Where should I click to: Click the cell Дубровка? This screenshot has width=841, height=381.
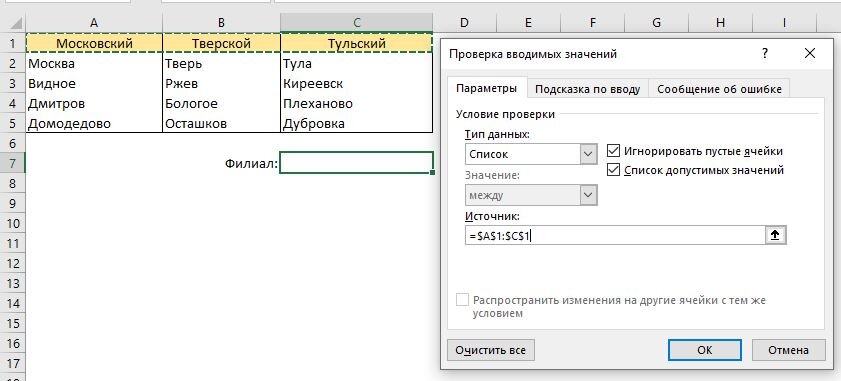(357, 123)
